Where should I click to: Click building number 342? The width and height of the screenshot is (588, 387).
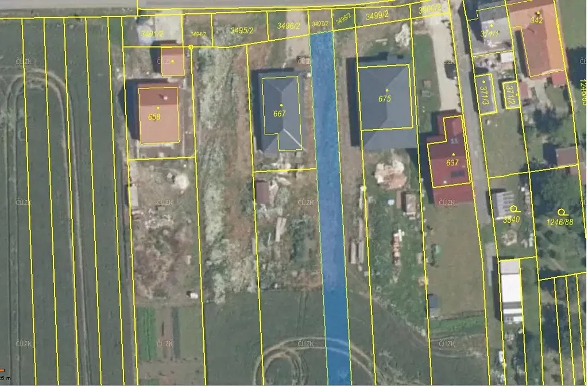pyautogui.click(x=536, y=20)
